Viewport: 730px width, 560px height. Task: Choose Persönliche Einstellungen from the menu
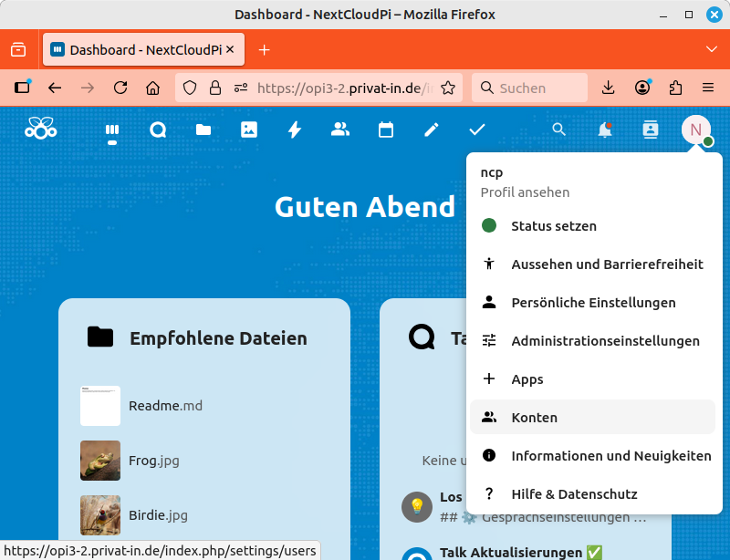click(593, 303)
